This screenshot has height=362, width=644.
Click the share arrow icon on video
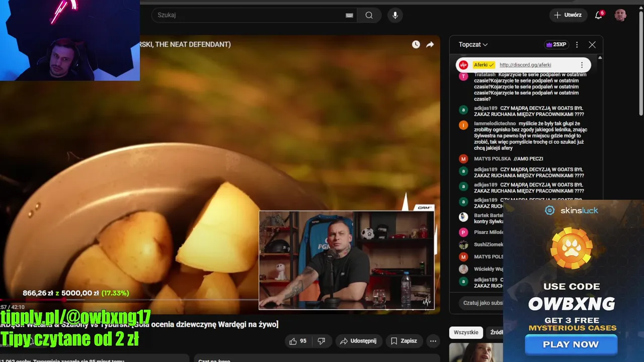(430, 44)
